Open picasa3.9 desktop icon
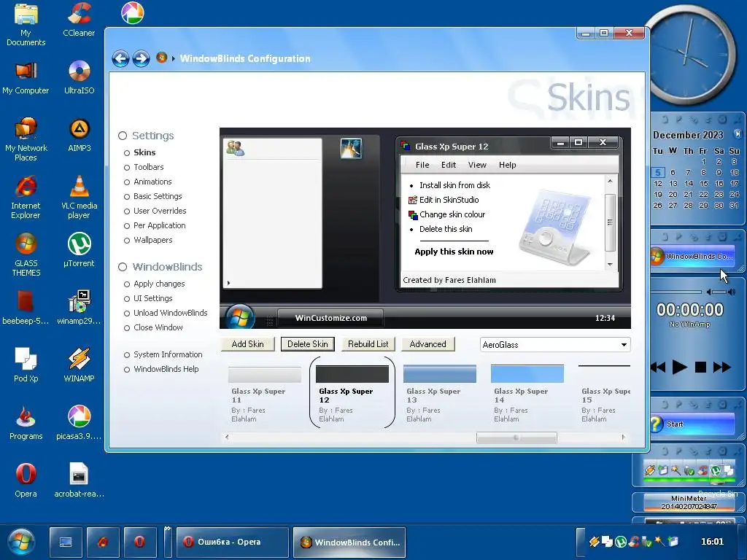Screen dimensions: 747x560 (x=79, y=423)
